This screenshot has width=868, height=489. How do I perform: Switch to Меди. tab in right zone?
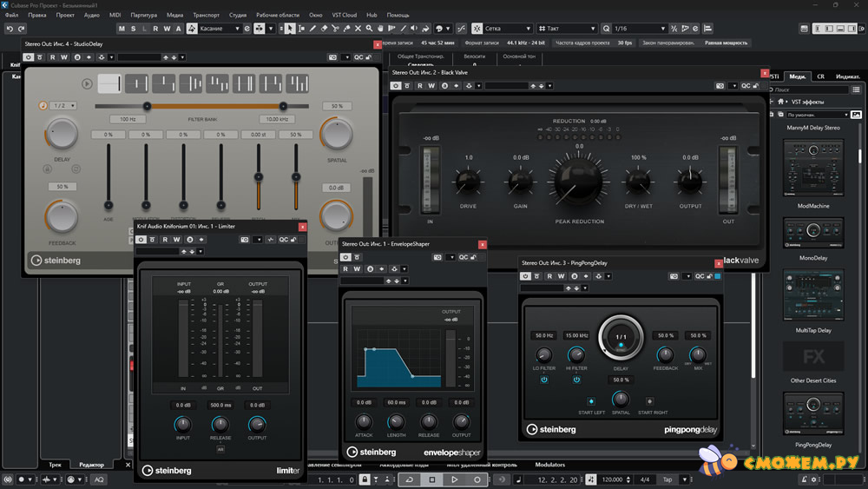coord(797,76)
